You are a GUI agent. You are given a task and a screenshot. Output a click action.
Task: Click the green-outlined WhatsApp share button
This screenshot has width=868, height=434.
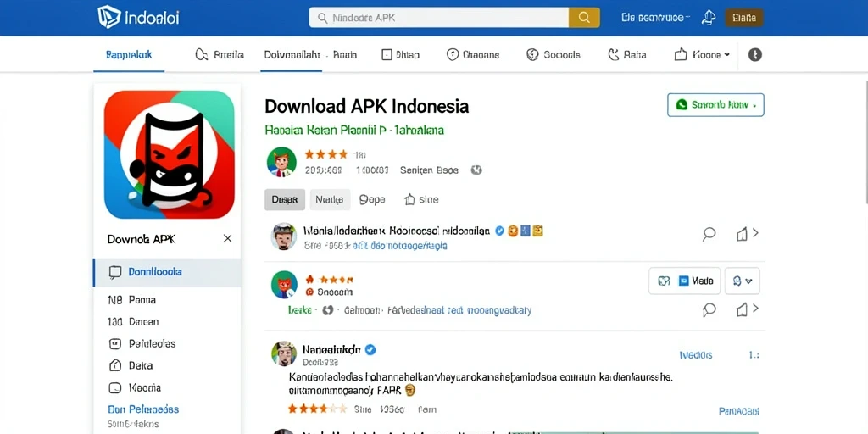pos(715,104)
